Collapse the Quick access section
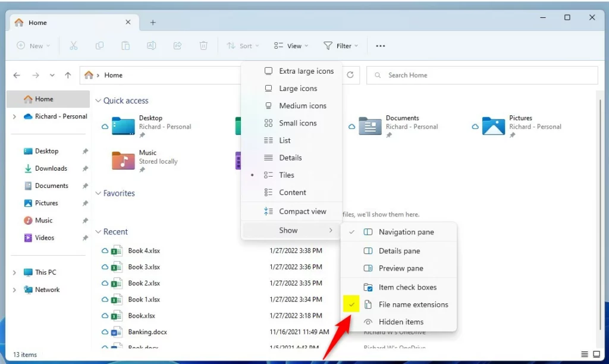The image size is (609, 364). tap(98, 101)
